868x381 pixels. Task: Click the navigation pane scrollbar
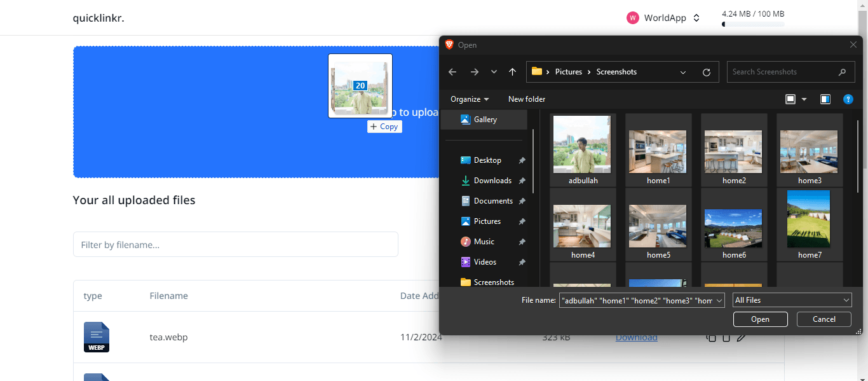(x=533, y=160)
